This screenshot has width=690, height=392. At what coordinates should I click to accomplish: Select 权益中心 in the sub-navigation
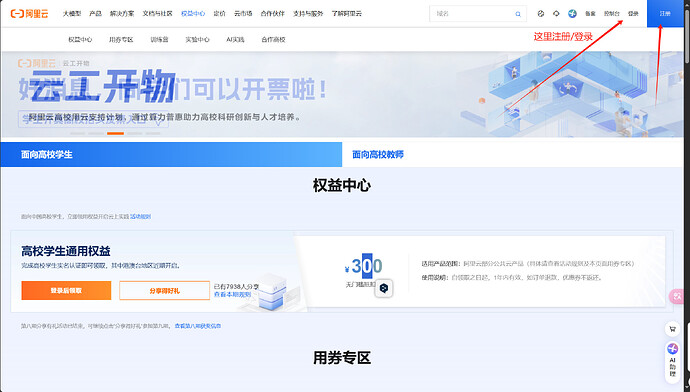(80, 40)
